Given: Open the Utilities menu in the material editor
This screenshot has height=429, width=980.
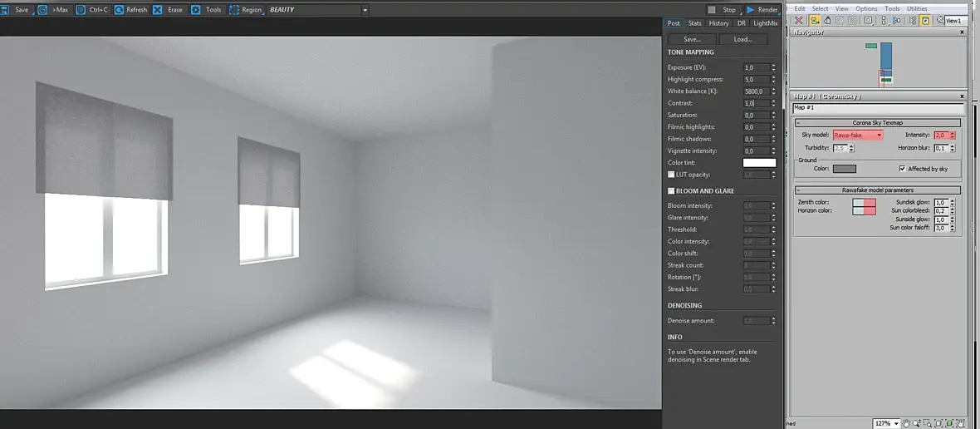Looking at the screenshot, I should [917, 9].
